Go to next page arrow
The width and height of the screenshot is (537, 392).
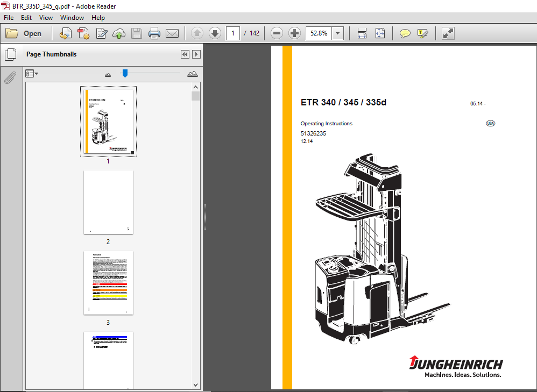[215, 33]
